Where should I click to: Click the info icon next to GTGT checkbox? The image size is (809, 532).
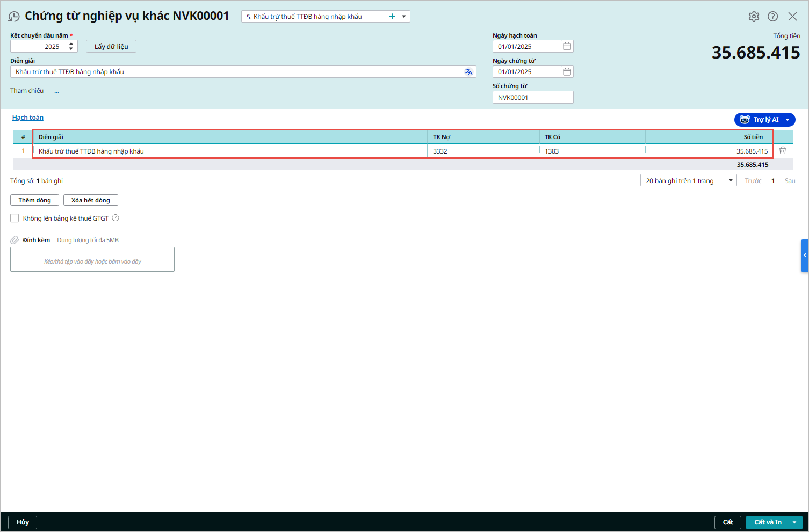[x=115, y=218]
